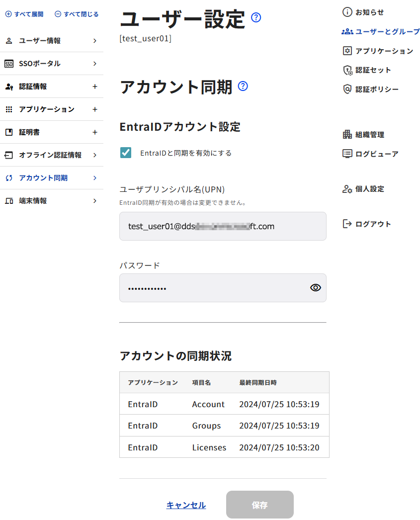Viewport: 420px width, 520px height.
Task: Click help icon next to ユーザー設定 title
Action: (x=256, y=18)
